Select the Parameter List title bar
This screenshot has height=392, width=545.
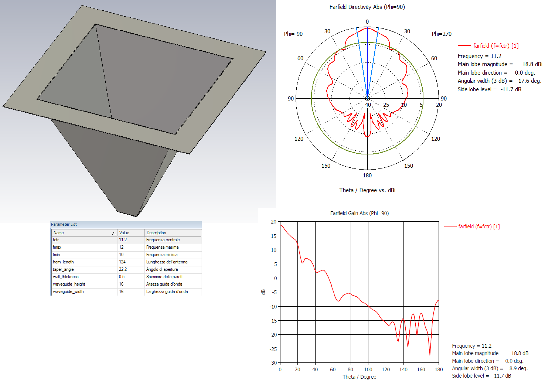coord(126,224)
